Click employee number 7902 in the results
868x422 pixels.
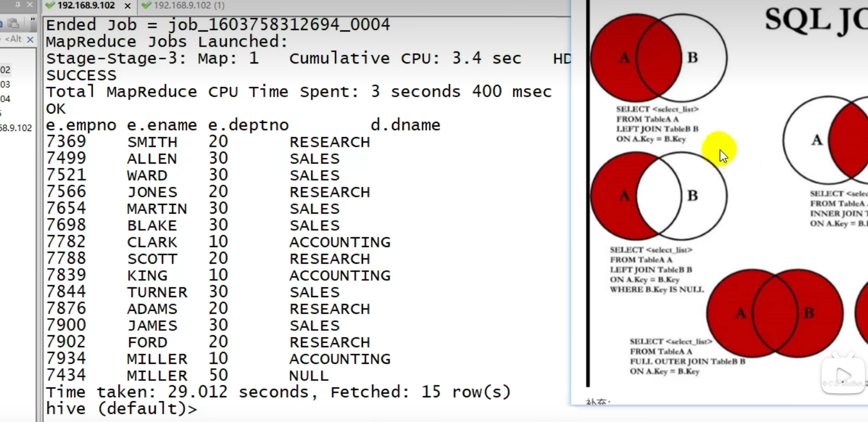(66, 342)
